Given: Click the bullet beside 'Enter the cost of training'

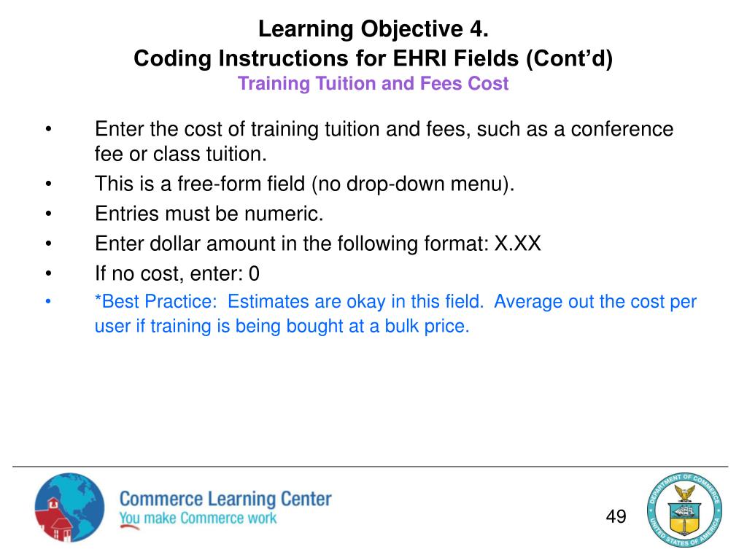Looking at the screenshot, I should point(48,130).
